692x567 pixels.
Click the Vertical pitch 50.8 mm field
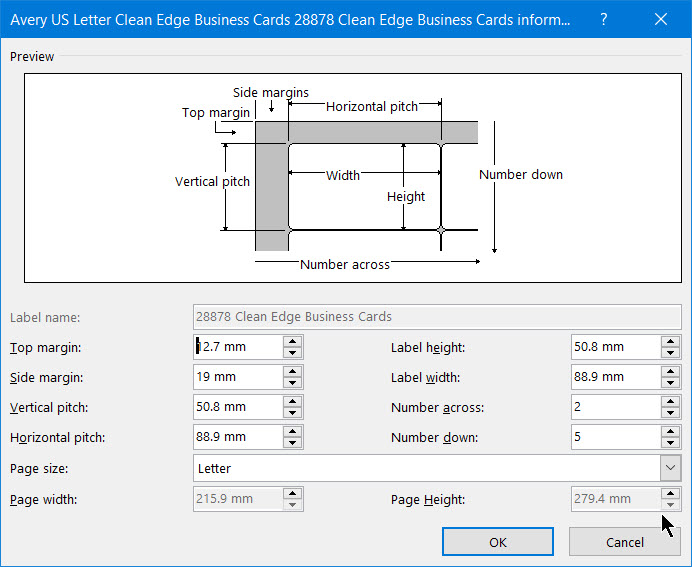point(238,407)
